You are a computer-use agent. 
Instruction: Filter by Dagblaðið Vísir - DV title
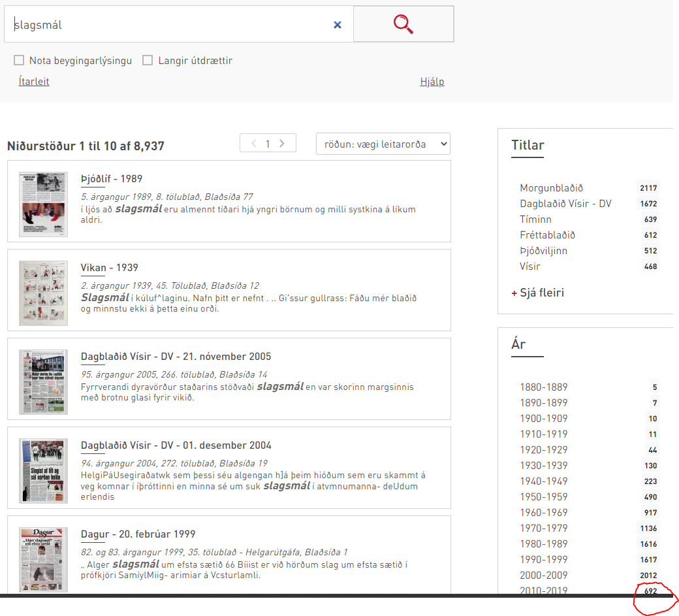point(565,204)
